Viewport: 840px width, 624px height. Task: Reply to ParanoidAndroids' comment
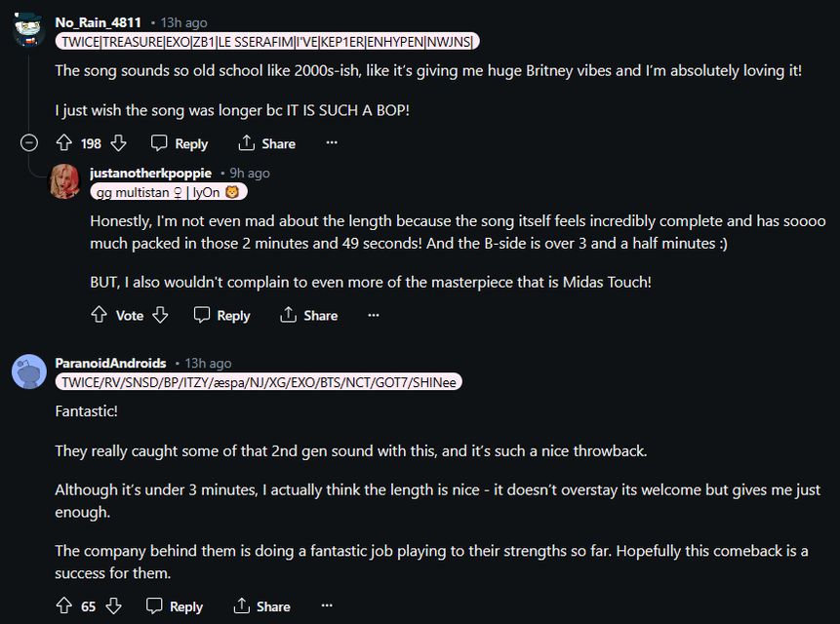175,605
